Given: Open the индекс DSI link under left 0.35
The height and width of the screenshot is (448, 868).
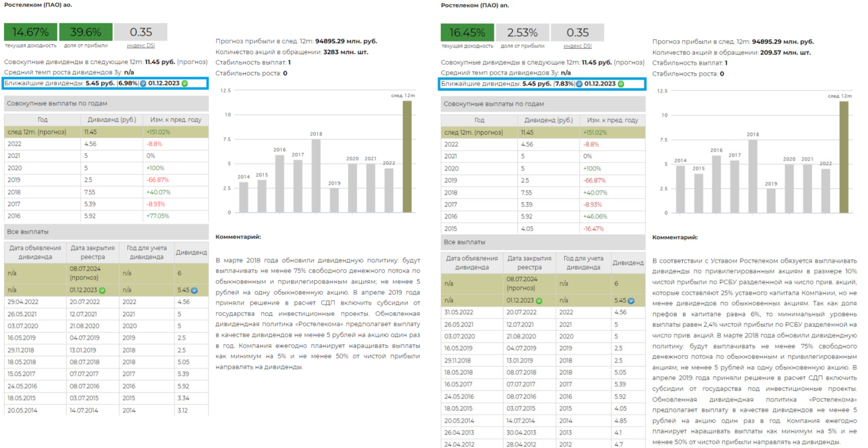Looking at the screenshot, I should click(x=140, y=45).
